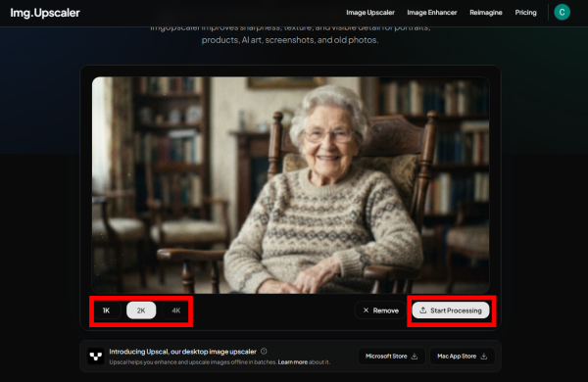This screenshot has width=588, height=382.
Task: Select the 2K resolution option
Action: click(141, 310)
